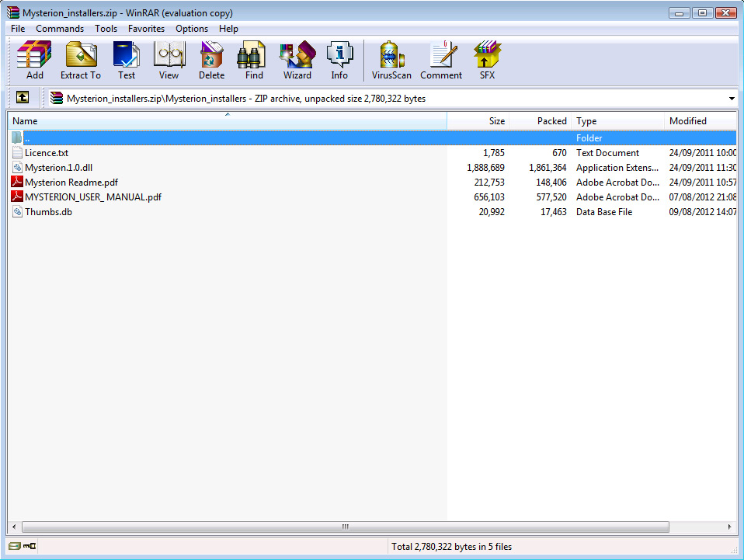
Task: Click the Extract To toolbar icon
Action: 81,61
